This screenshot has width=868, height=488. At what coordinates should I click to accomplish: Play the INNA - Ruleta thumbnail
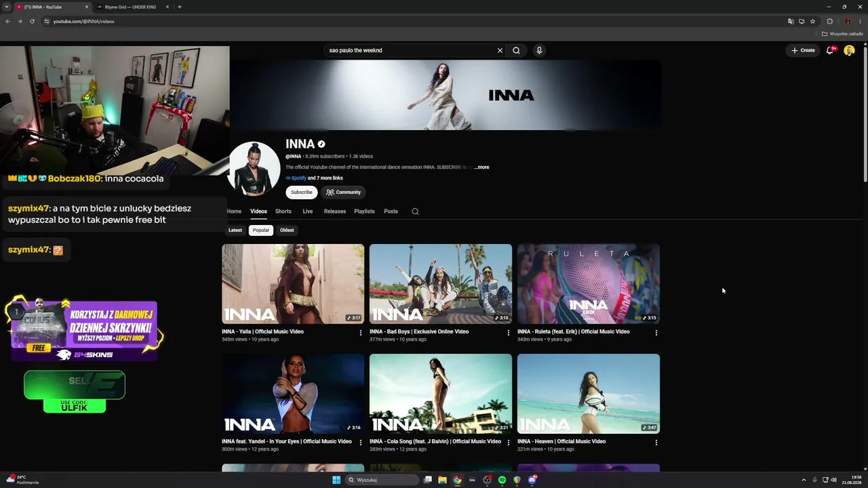coord(589,284)
